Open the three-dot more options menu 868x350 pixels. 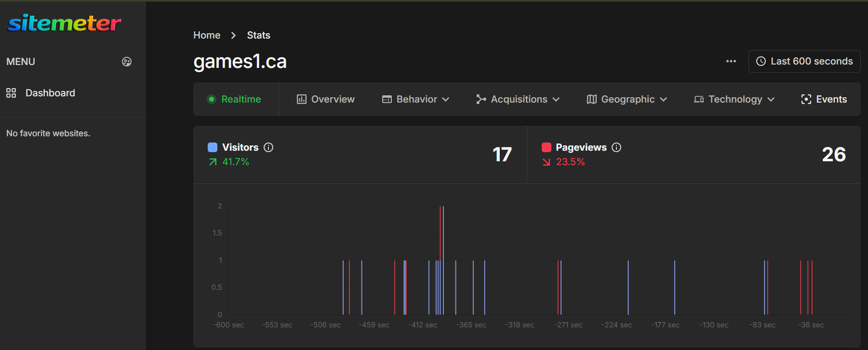click(x=731, y=61)
